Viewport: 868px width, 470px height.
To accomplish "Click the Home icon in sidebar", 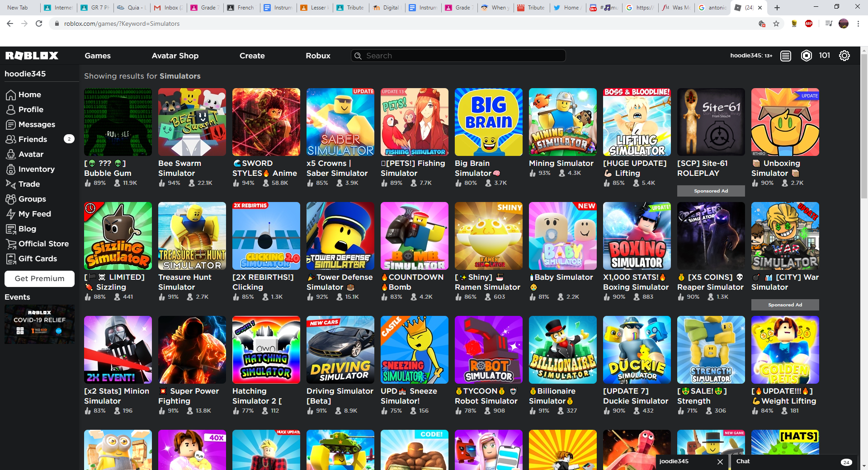I will click(11, 95).
